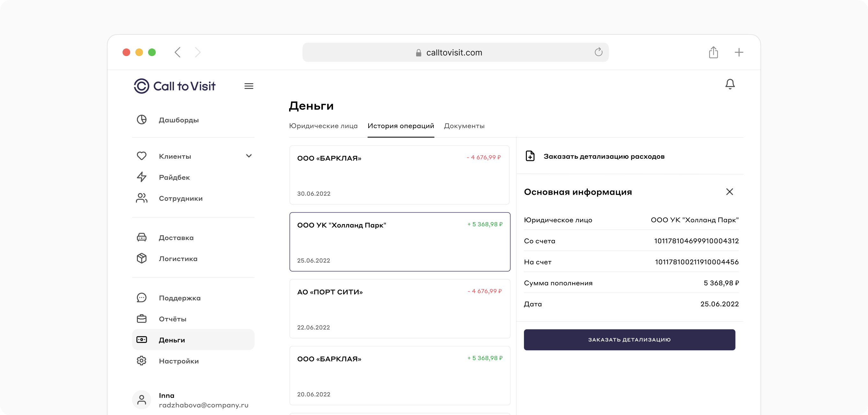Click amount on the 30.06.2022 БАРКЛАЯ card
Image resolution: width=868 pixels, height=415 pixels.
(483, 157)
